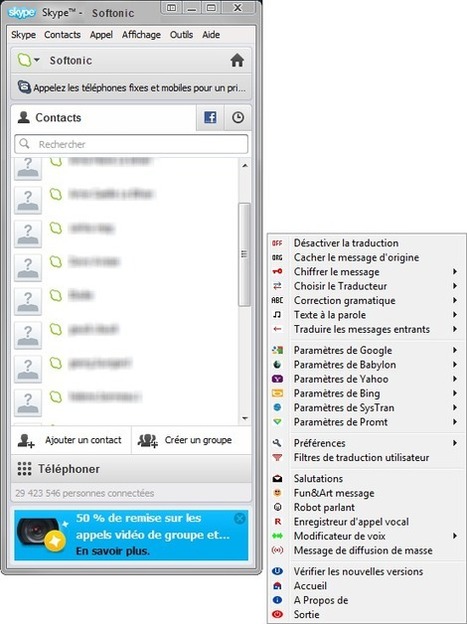This screenshot has width=467, height=624.
Task: Go to Skype home via house icon
Action: coord(237,60)
